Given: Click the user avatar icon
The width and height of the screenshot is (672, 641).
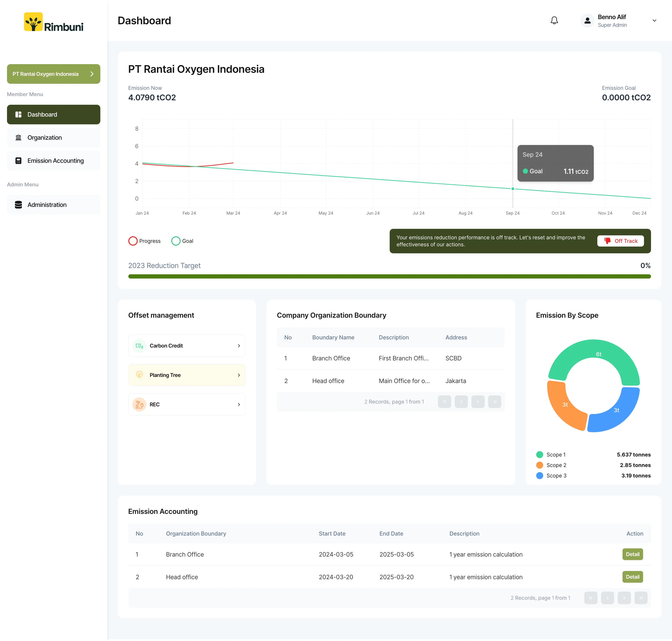Looking at the screenshot, I should pyautogui.click(x=587, y=21).
